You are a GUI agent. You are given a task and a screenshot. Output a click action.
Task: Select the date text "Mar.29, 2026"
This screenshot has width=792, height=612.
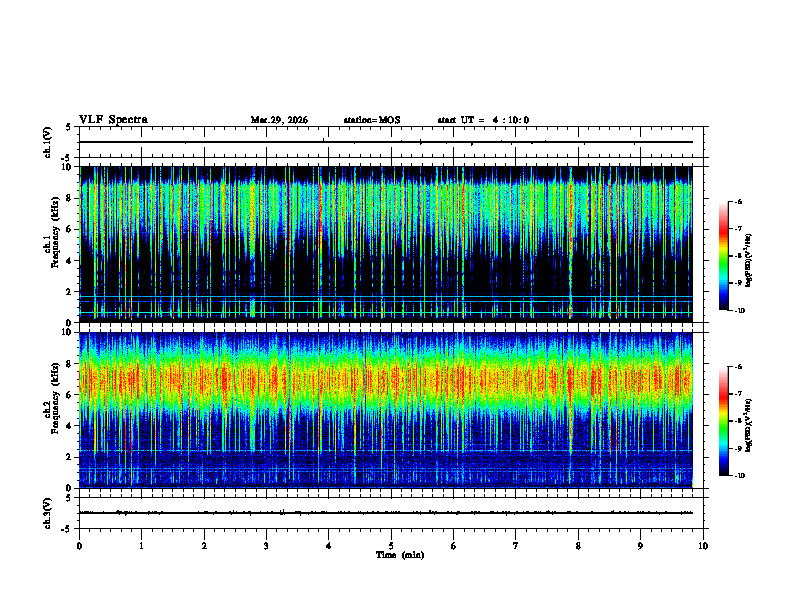tap(279, 120)
